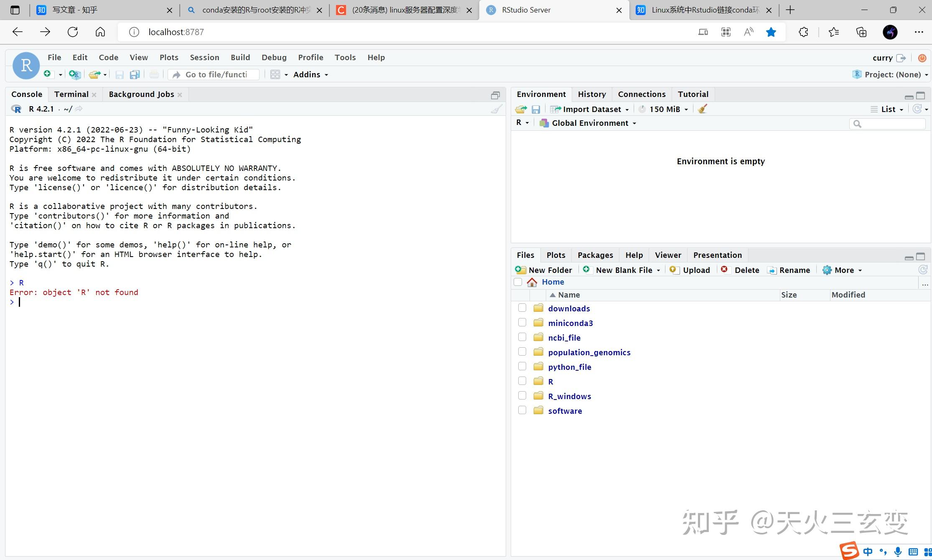Viewport: 932px width, 560px height.
Task: Open the 150 MiB memory usage dropdown
Action: click(664, 109)
